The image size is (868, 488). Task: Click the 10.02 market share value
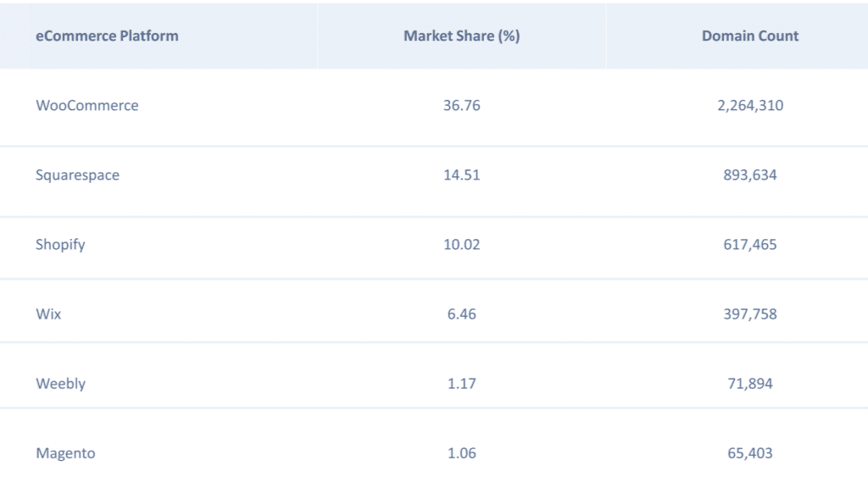(462, 245)
